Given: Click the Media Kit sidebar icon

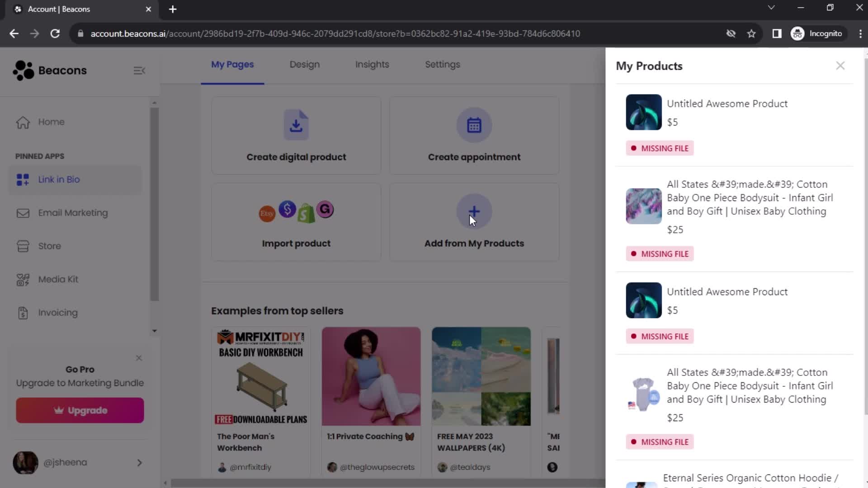Looking at the screenshot, I should tap(23, 279).
